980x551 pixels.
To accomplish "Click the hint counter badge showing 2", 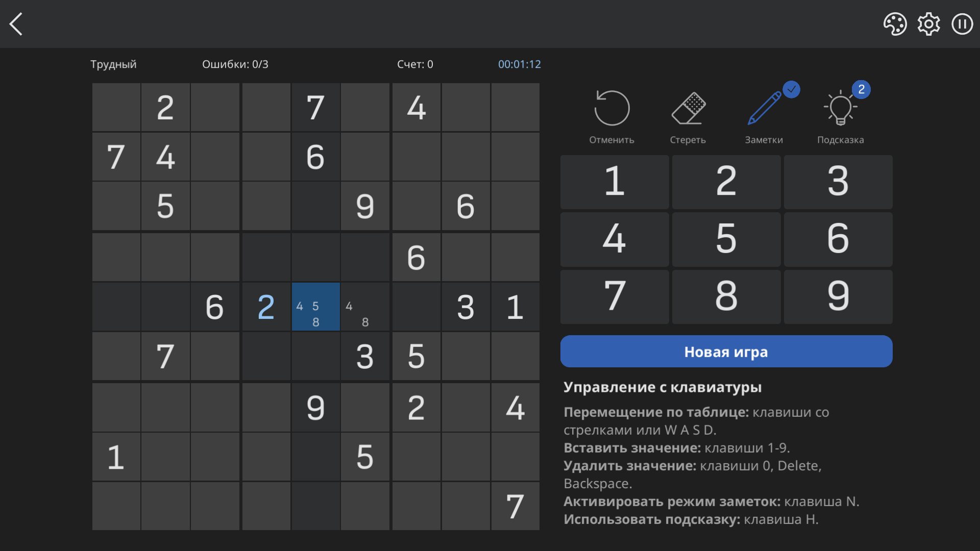I will (x=861, y=89).
